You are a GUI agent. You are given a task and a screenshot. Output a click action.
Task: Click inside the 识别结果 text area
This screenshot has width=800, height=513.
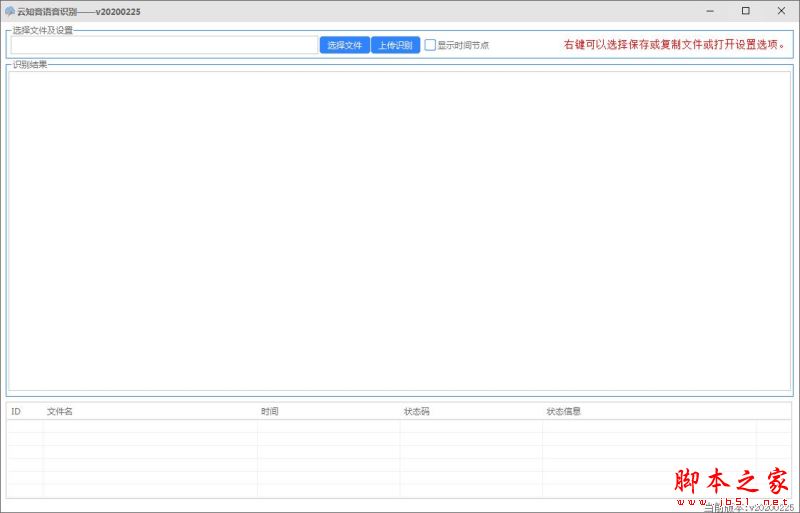(400, 230)
